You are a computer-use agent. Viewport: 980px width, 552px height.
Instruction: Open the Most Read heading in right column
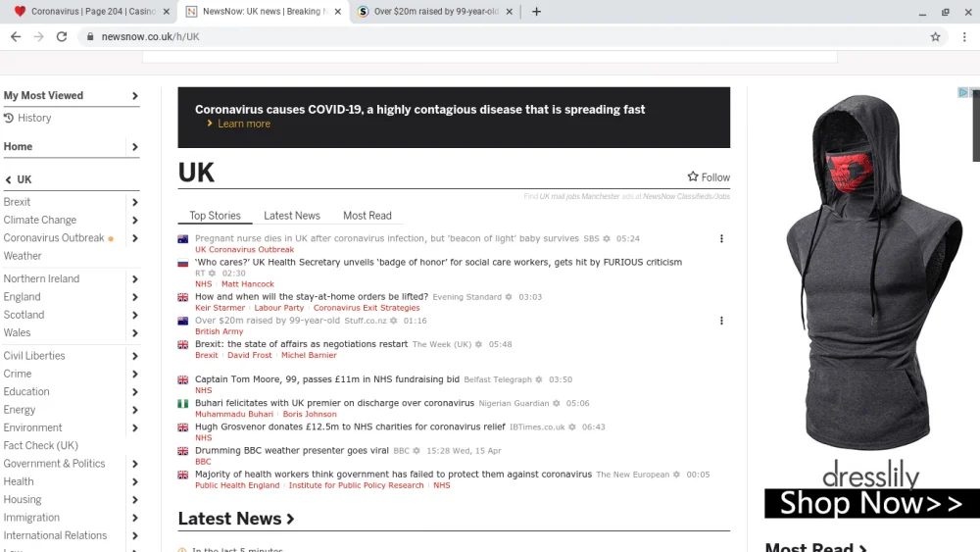(x=816, y=547)
